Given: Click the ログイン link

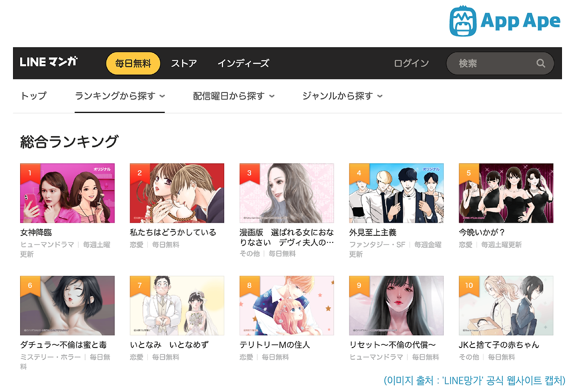Looking at the screenshot, I should (x=411, y=63).
